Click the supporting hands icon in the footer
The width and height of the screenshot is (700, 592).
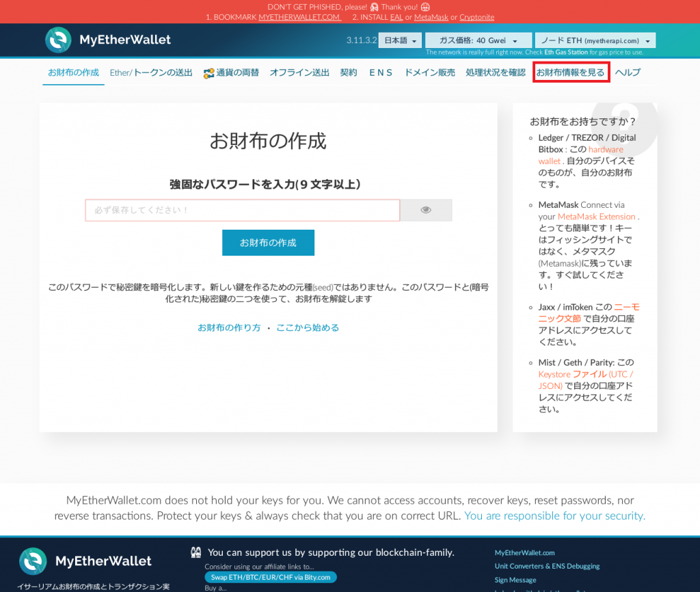(x=196, y=551)
